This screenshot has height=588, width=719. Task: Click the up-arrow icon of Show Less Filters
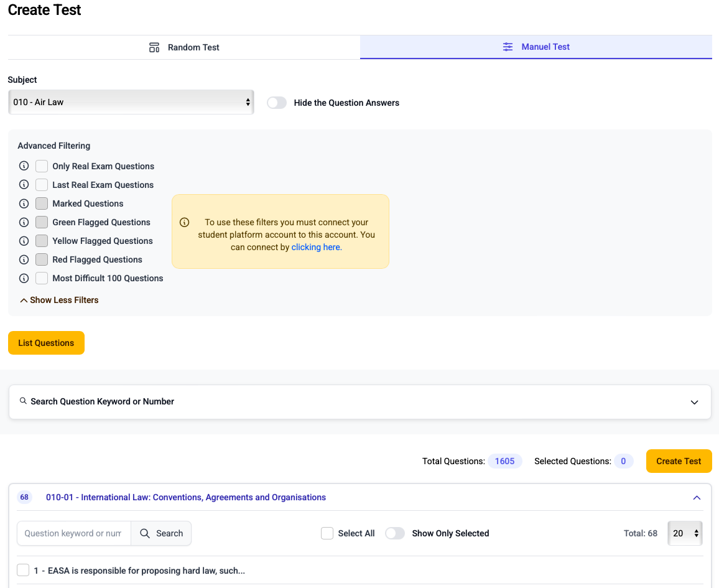[24, 301]
